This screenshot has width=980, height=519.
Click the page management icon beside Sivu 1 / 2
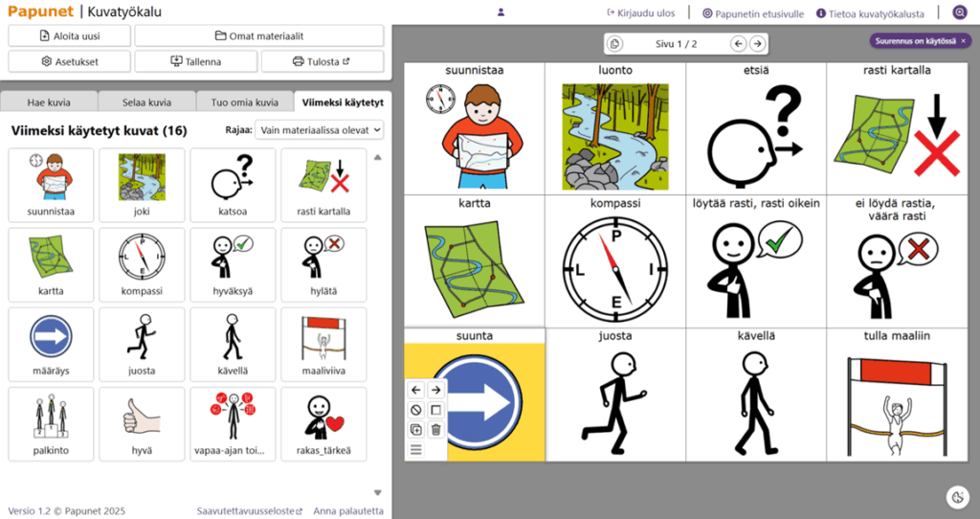614,44
